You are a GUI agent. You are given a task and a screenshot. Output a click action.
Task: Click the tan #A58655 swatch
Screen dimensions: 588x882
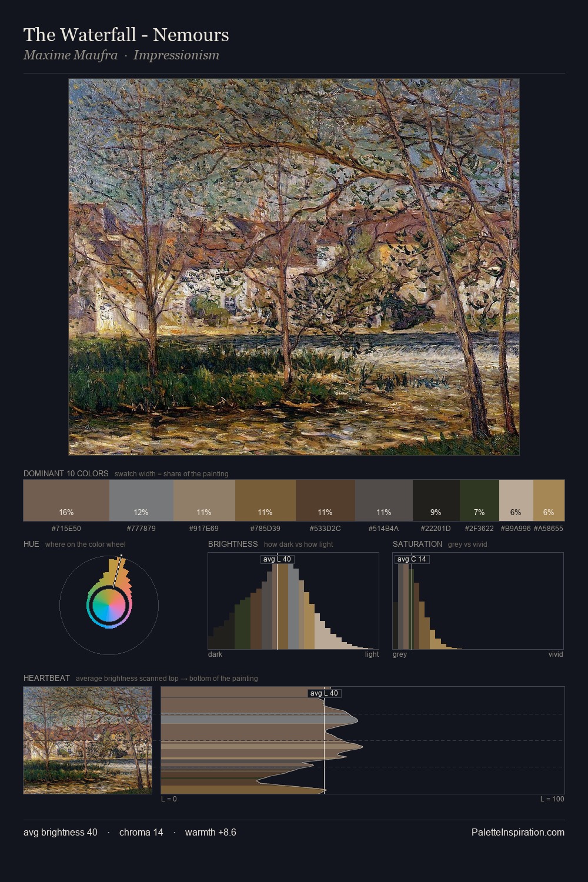coord(549,500)
